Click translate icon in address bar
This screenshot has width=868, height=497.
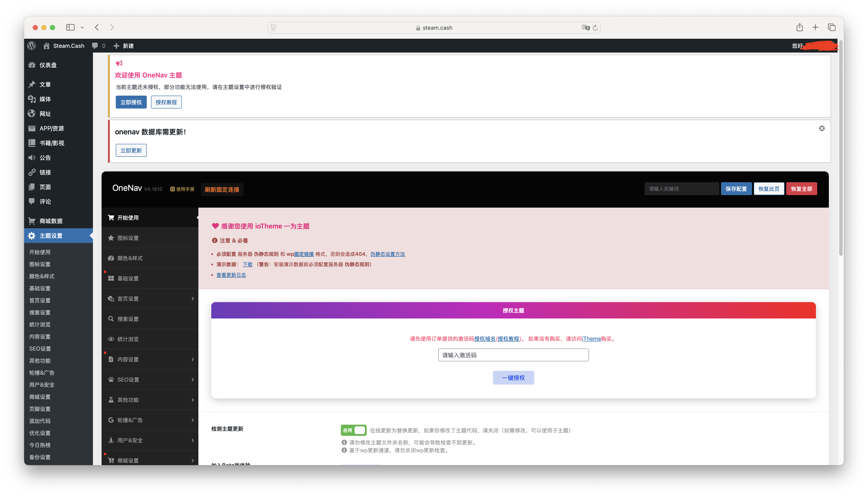(x=586, y=28)
